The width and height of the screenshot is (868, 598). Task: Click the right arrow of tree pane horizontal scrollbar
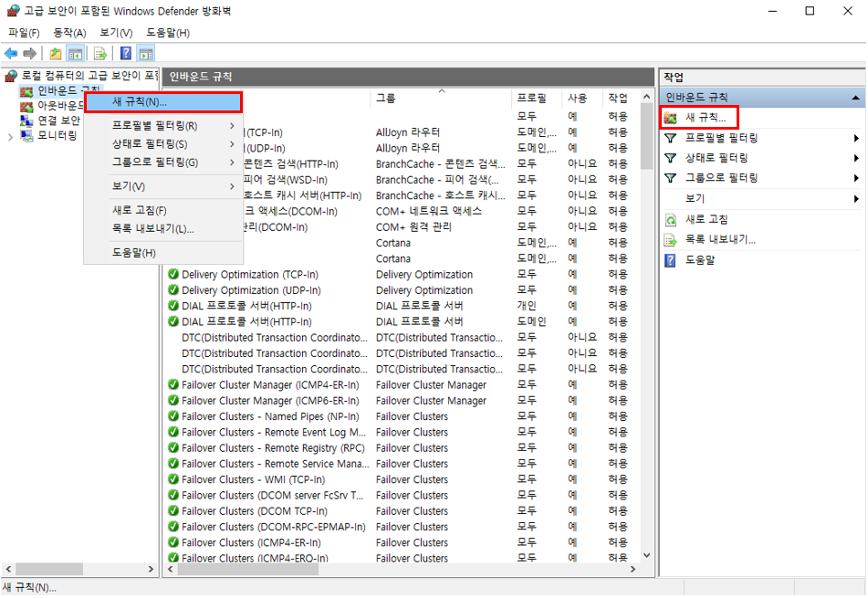[151, 569]
